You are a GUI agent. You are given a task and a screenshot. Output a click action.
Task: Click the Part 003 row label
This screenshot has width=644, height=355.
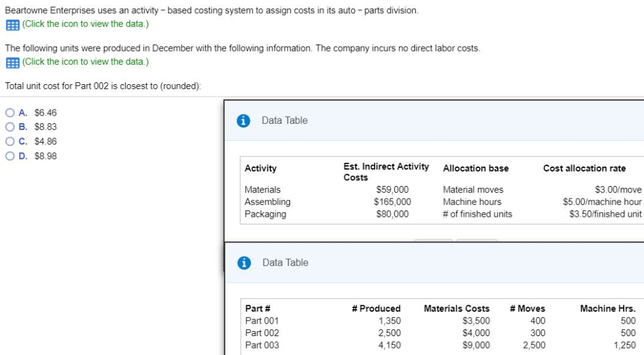pos(262,346)
